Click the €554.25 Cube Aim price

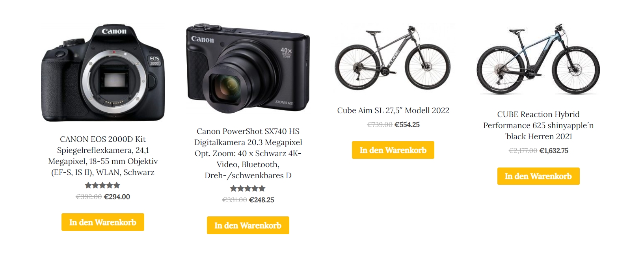click(407, 125)
